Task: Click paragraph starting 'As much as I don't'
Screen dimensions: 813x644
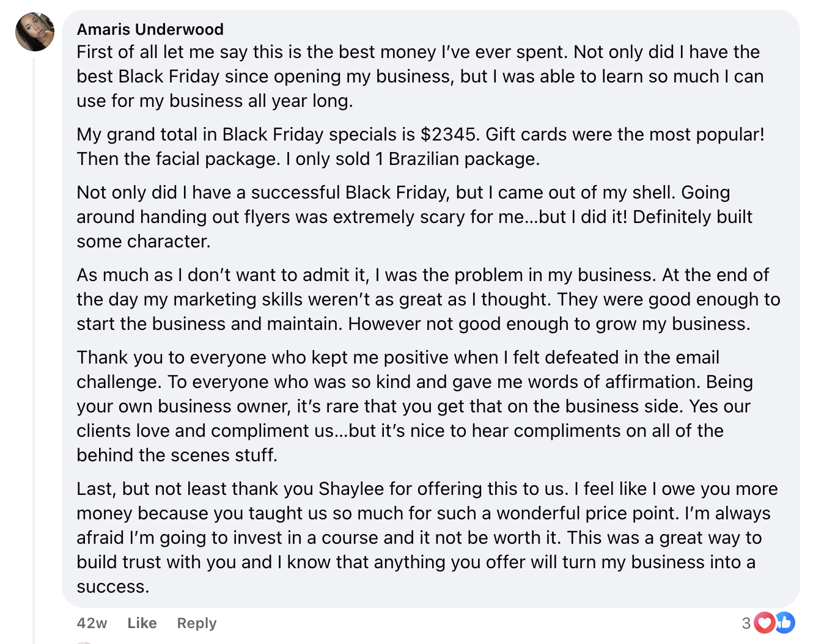Action: [429, 299]
